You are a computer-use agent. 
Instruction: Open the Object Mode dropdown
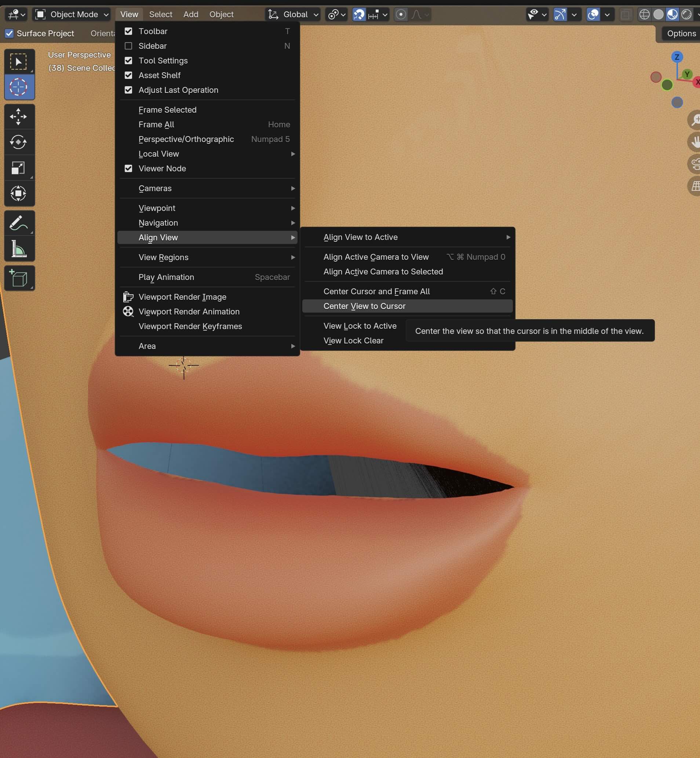pyautogui.click(x=72, y=14)
